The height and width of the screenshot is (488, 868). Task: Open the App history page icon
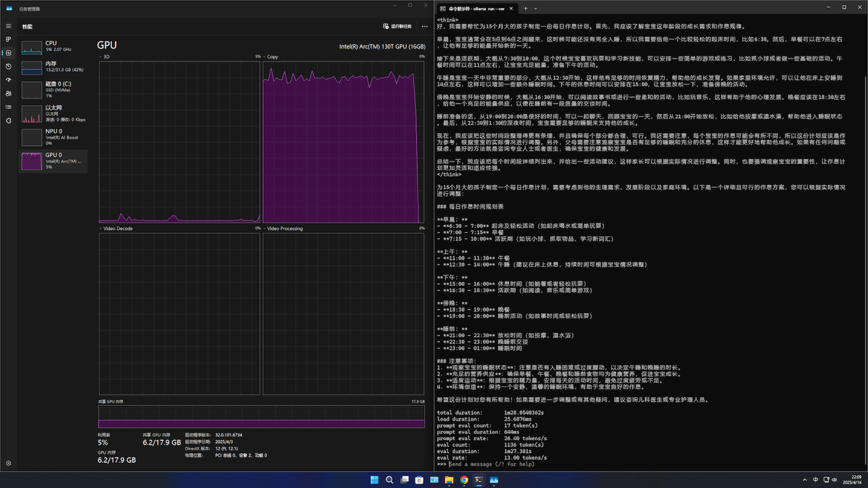[9, 66]
